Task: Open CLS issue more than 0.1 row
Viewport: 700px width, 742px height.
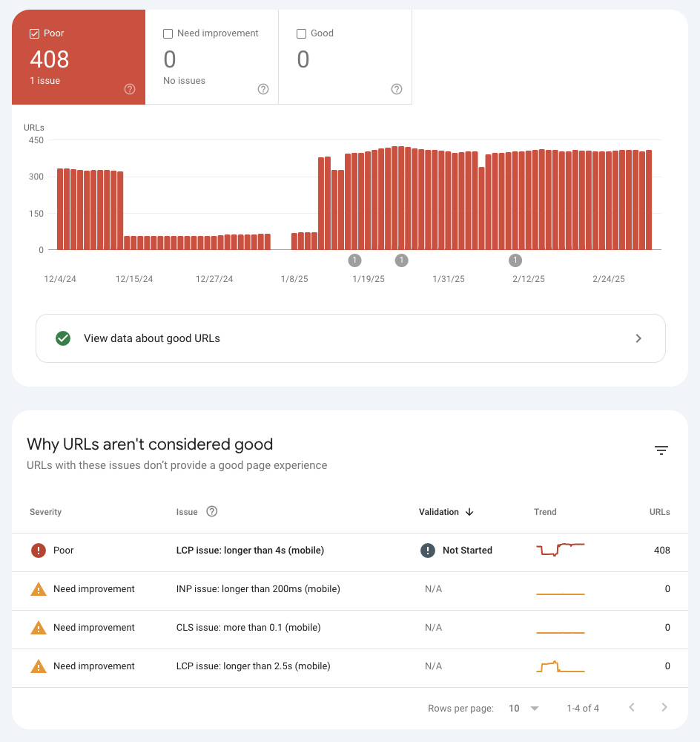Action: 248,628
